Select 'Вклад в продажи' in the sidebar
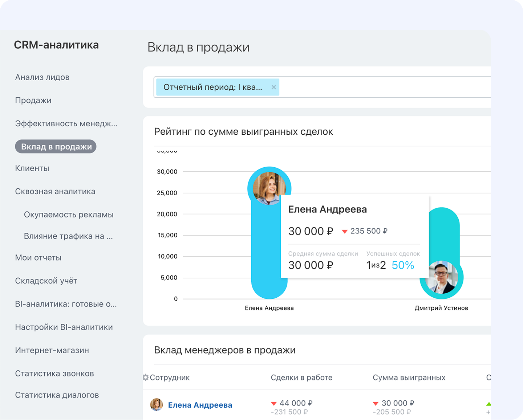This screenshot has width=523, height=420. click(x=56, y=146)
